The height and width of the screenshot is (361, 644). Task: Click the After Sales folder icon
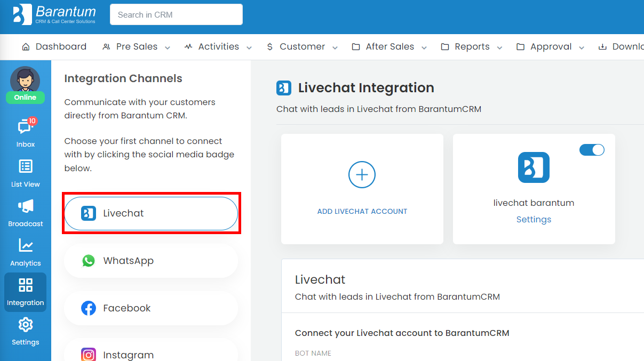pos(356,47)
